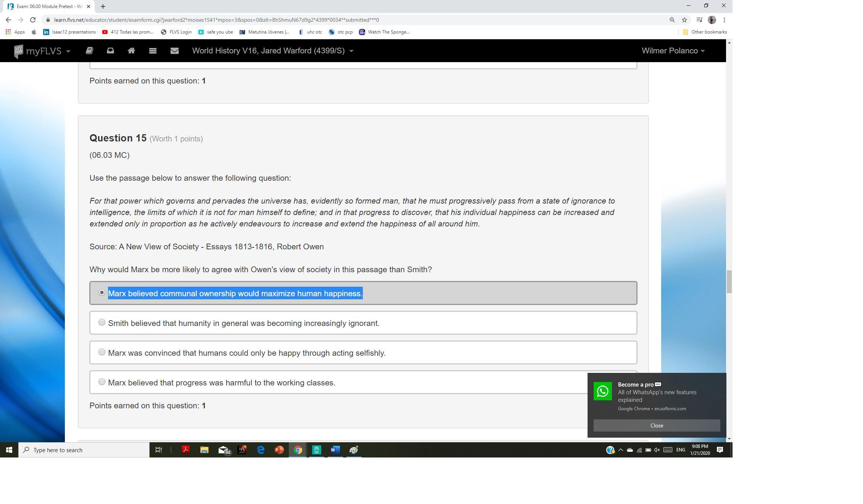
Task: Open Word from the Windows taskbar
Action: (335, 450)
